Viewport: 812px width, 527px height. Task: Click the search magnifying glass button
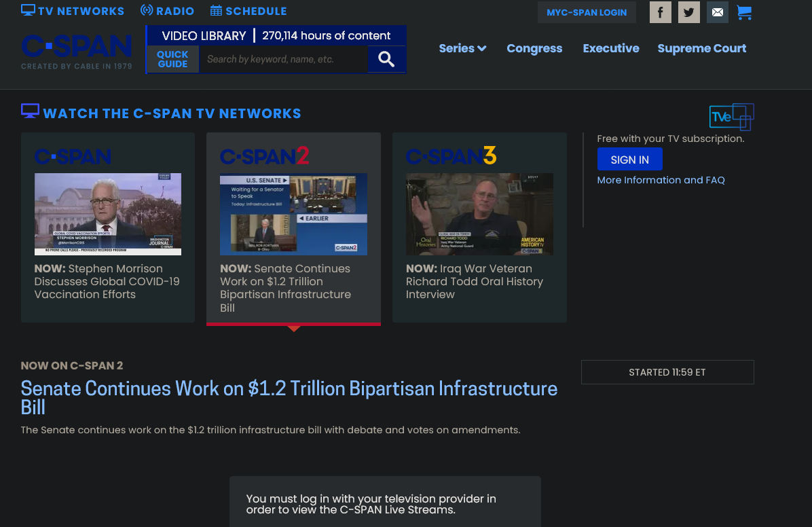click(386, 59)
